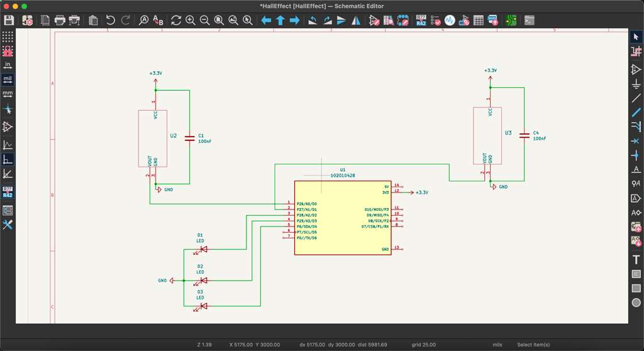
Task: Click Zoom to Fit icon
Action: point(219,21)
